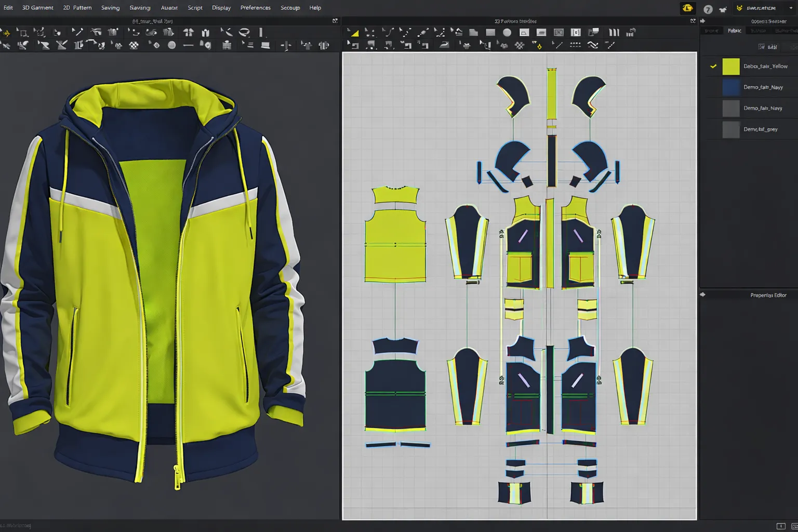Select the navy blue fabric swatch
This screenshot has width=798, height=532.
point(730,87)
